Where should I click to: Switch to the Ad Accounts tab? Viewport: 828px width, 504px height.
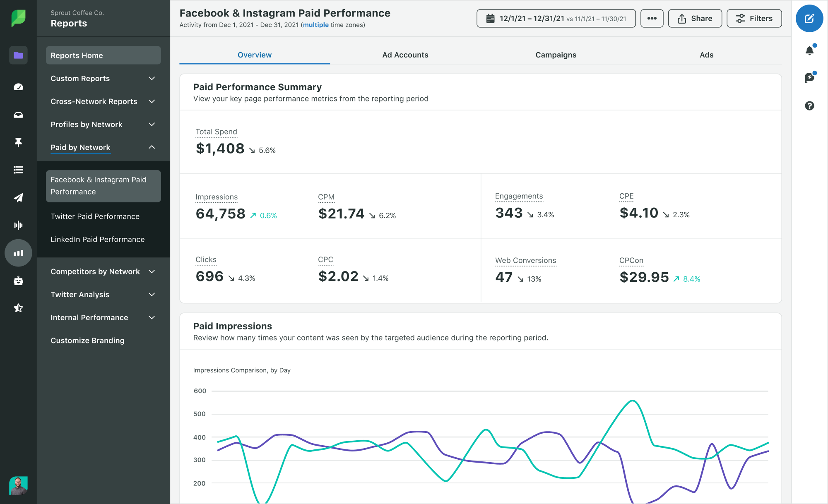pos(405,55)
